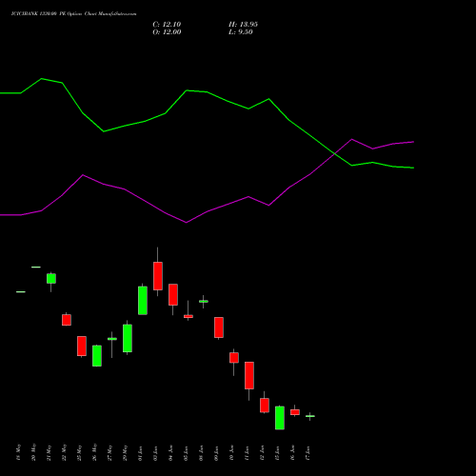Click the green indicator line's left peak

coord(42,78)
